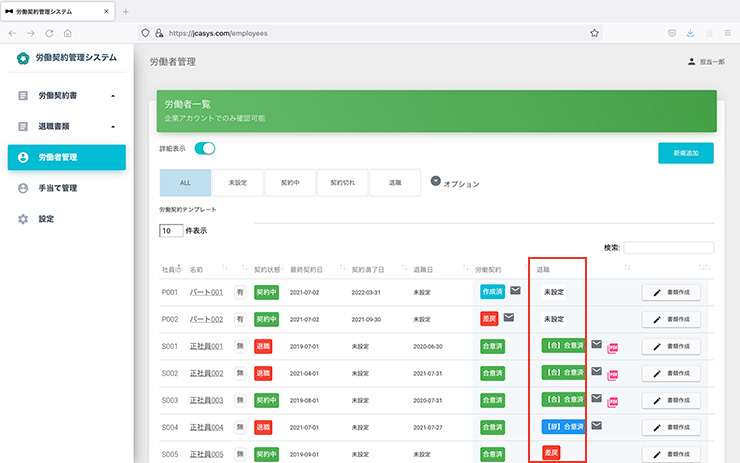Bookmark this page with the star icon
The height and width of the screenshot is (463, 740).
point(594,33)
